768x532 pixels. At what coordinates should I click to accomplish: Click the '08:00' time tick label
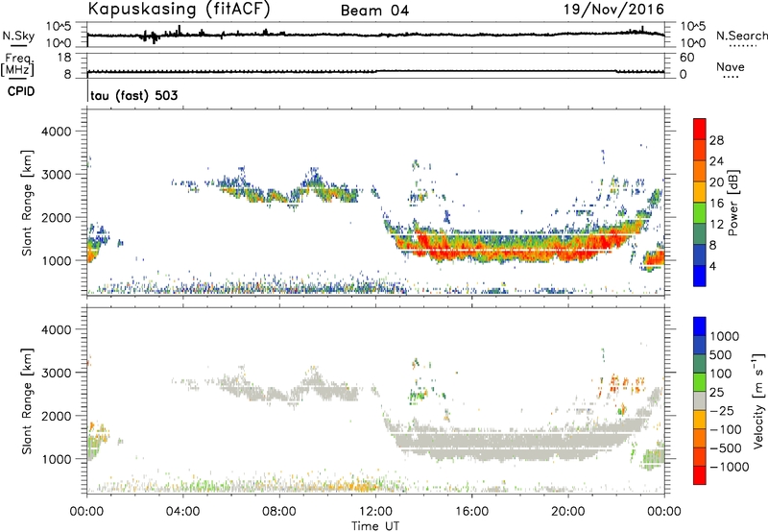click(279, 512)
